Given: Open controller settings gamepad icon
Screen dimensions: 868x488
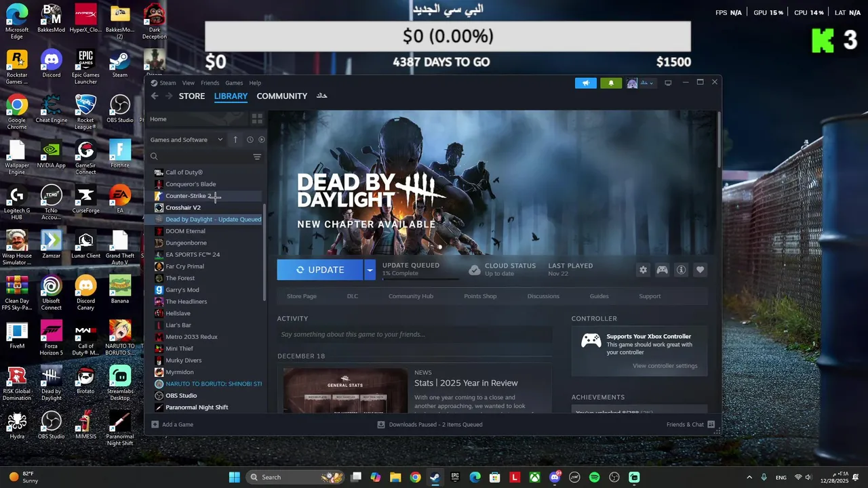Looking at the screenshot, I should coord(662,270).
